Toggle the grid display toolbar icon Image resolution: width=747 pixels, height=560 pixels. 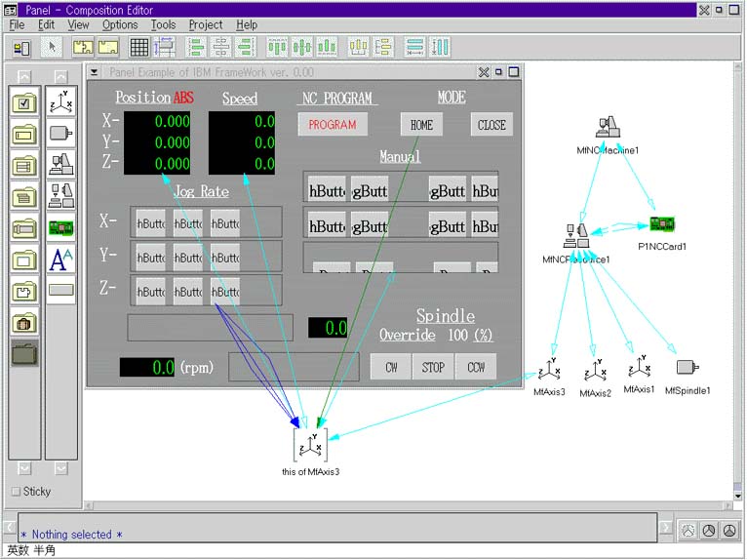pyautogui.click(x=139, y=47)
